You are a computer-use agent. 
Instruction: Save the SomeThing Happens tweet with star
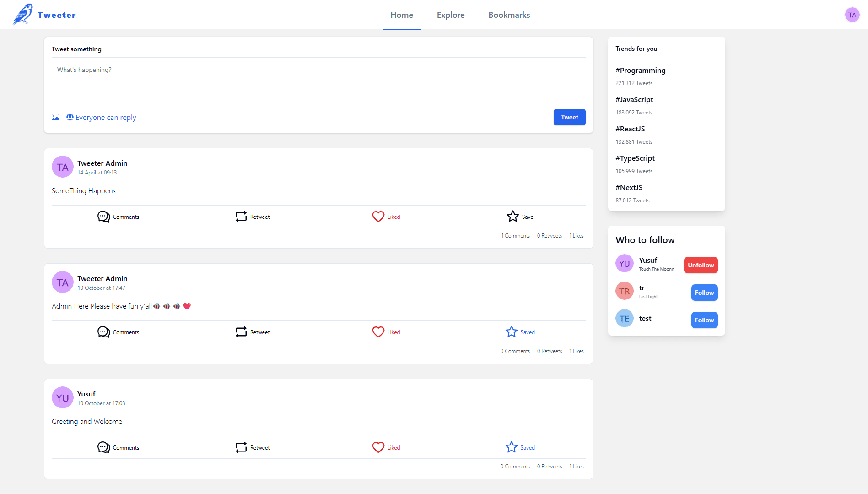coord(520,217)
